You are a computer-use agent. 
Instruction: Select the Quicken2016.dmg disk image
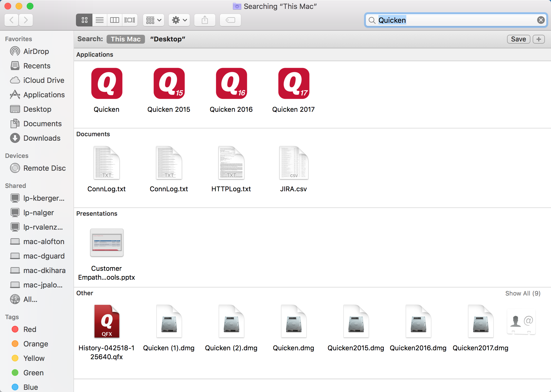tap(418, 322)
